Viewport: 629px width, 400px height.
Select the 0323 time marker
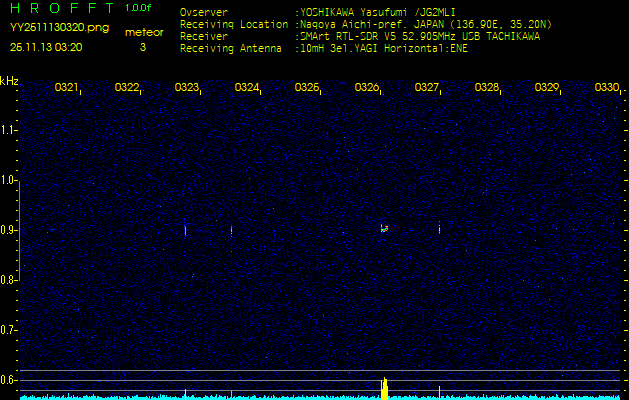tap(187, 88)
